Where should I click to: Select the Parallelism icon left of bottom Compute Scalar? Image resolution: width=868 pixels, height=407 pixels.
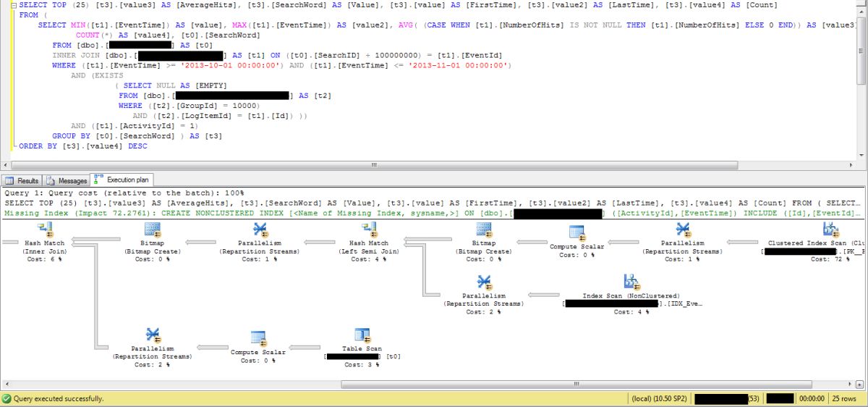[x=152, y=335]
